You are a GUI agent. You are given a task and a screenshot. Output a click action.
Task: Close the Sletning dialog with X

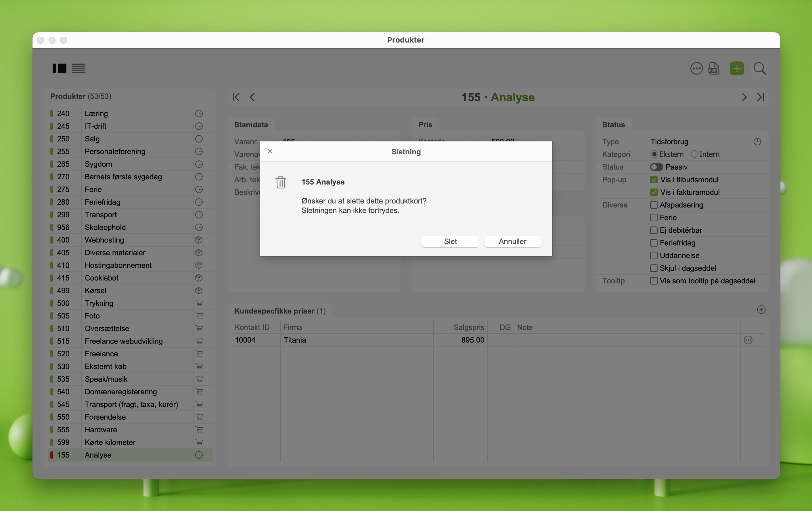[x=270, y=151]
